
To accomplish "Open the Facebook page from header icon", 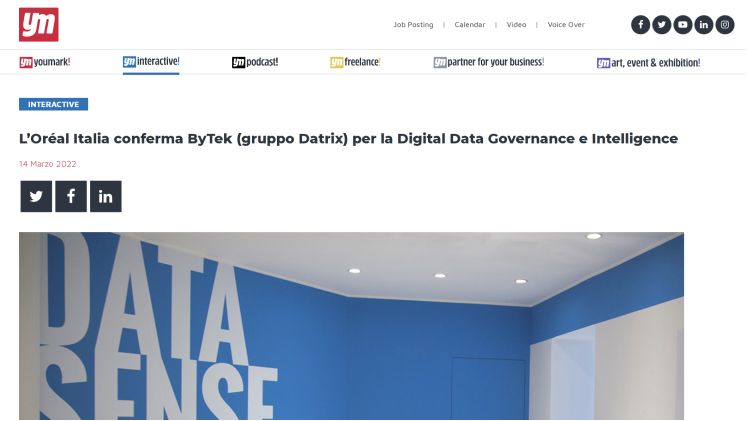I will pos(640,25).
